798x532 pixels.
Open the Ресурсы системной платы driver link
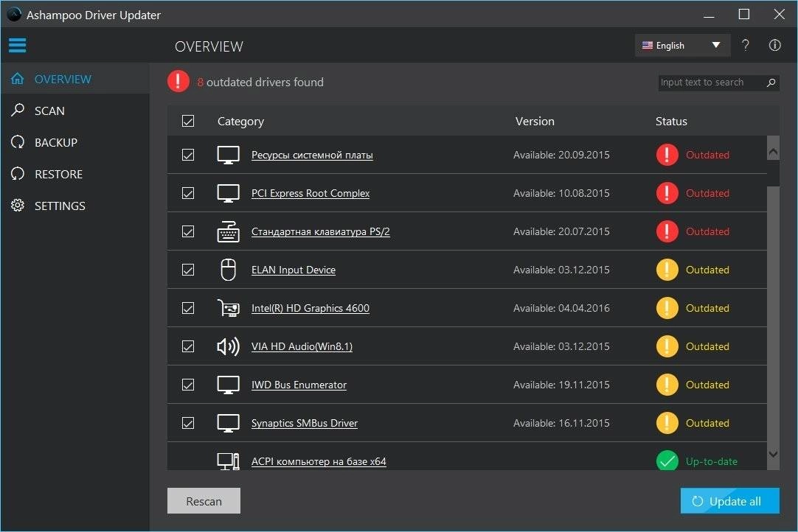tap(312, 155)
